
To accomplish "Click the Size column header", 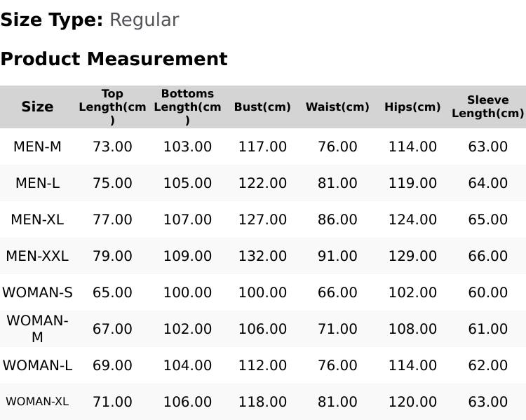I will tap(37, 107).
